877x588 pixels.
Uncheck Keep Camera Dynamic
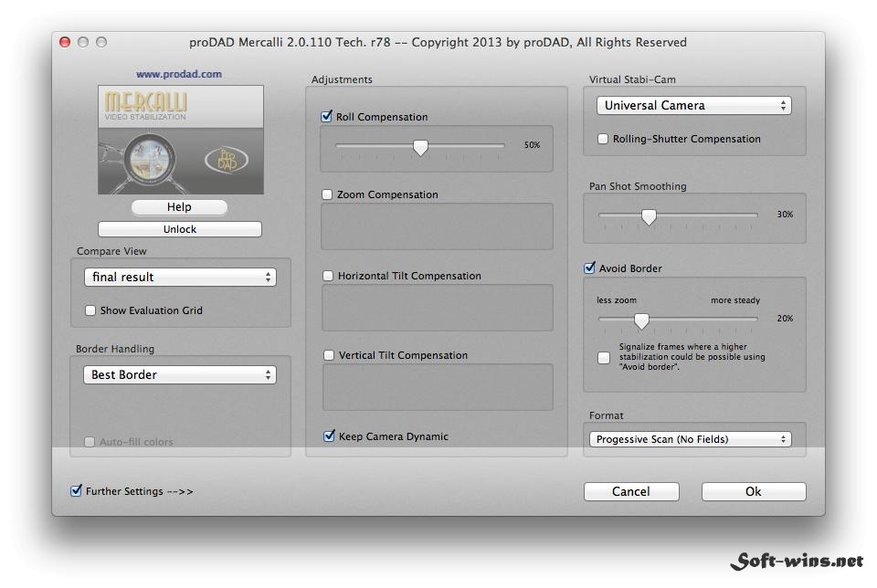pyautogui.click(x=329, y=436)
